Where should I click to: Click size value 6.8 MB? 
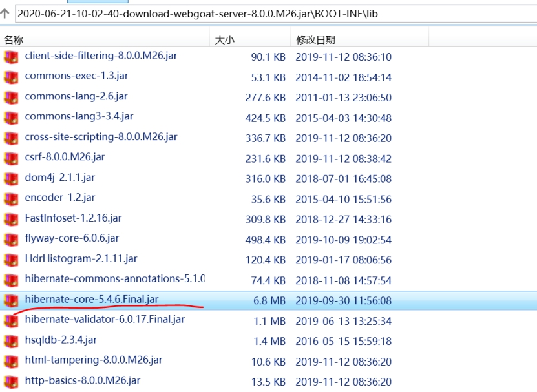(269, 300)
